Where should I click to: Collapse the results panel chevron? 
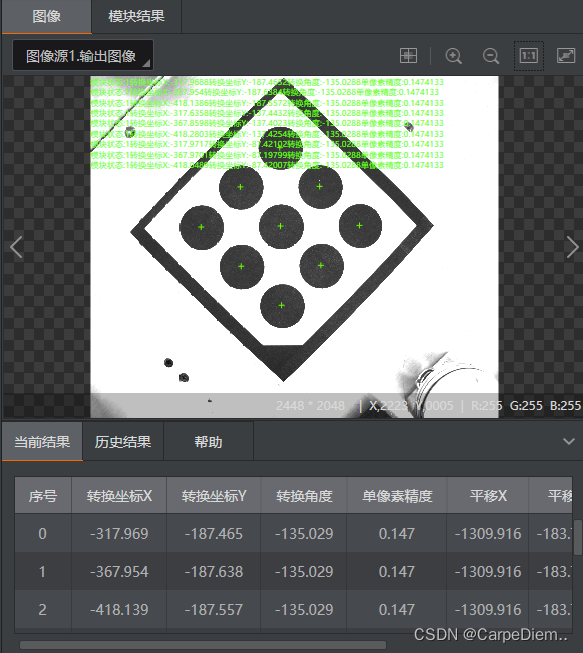click(569, 441)
